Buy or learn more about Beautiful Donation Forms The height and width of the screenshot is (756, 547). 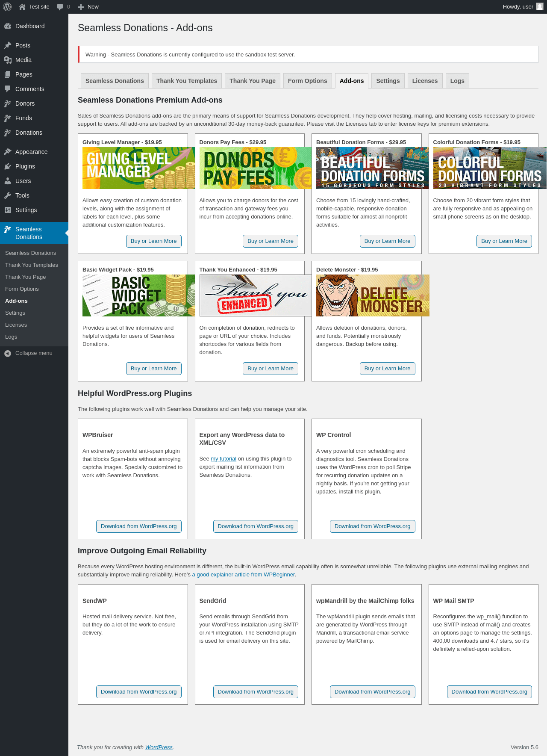pos(387,241)
